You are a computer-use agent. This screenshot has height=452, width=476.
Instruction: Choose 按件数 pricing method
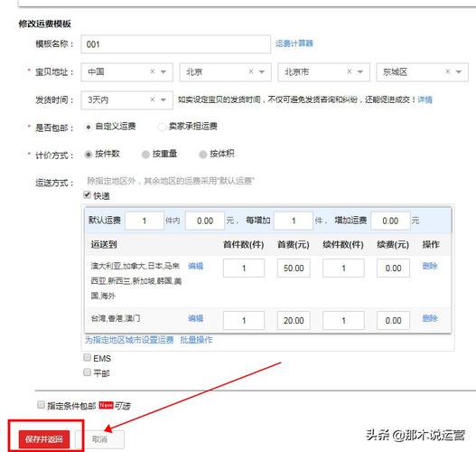pyautogui.click(x=88, y=155)
